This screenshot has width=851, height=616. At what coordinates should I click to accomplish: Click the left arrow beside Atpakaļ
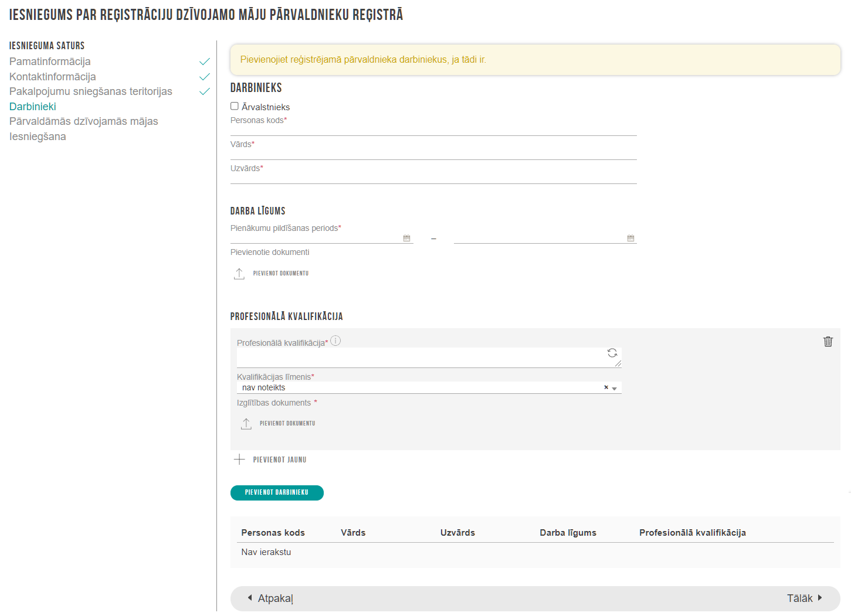tap(250, 598)
